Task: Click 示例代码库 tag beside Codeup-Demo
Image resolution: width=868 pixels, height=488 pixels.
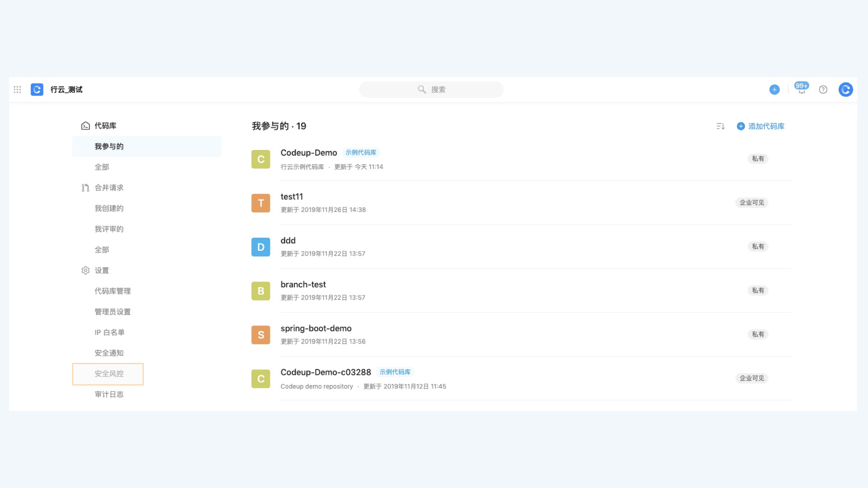Action: [361, 153]
